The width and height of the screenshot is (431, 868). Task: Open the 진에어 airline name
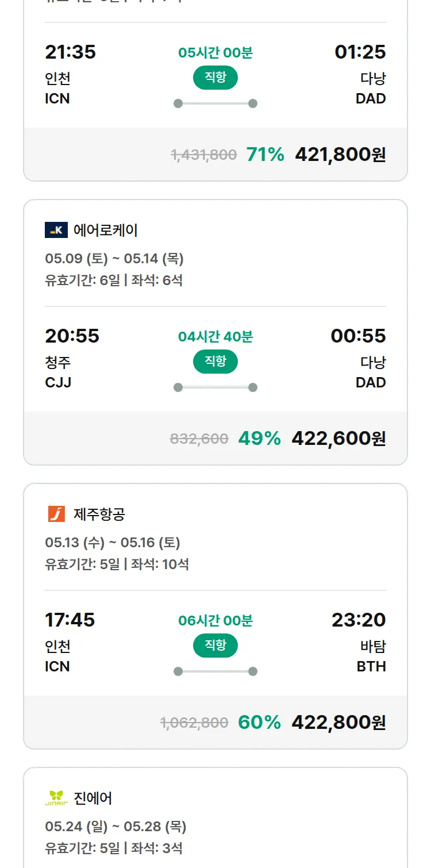click(x=93, y=798)
